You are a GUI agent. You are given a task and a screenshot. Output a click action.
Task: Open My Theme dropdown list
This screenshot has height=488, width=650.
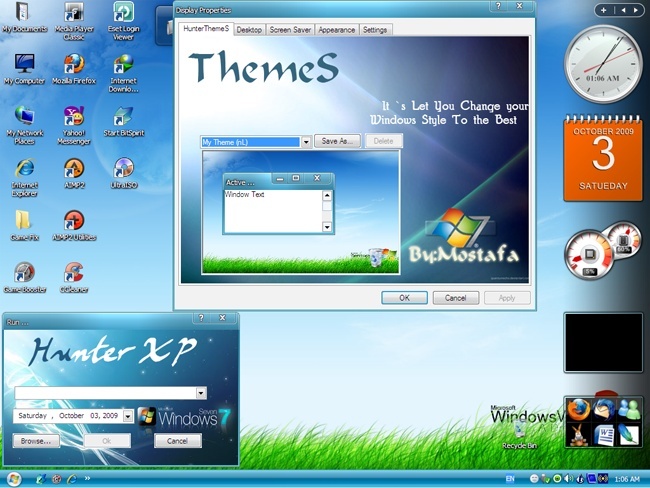click(x=306, y=142)
